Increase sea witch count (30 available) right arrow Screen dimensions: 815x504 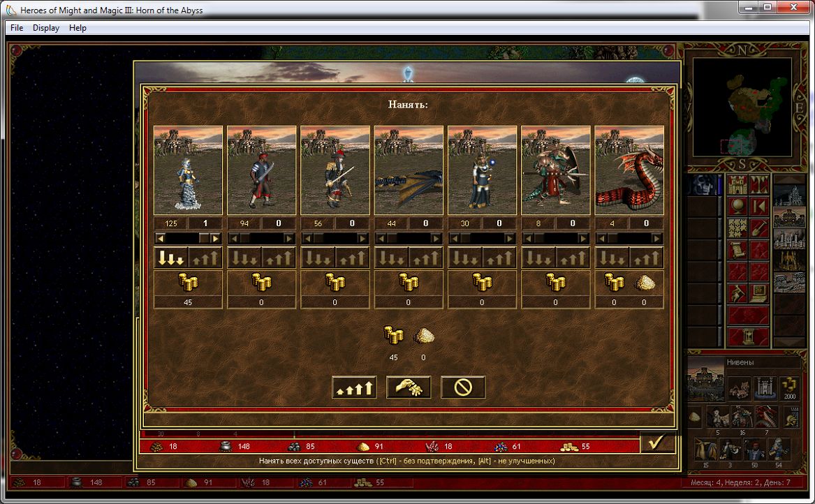510,239
